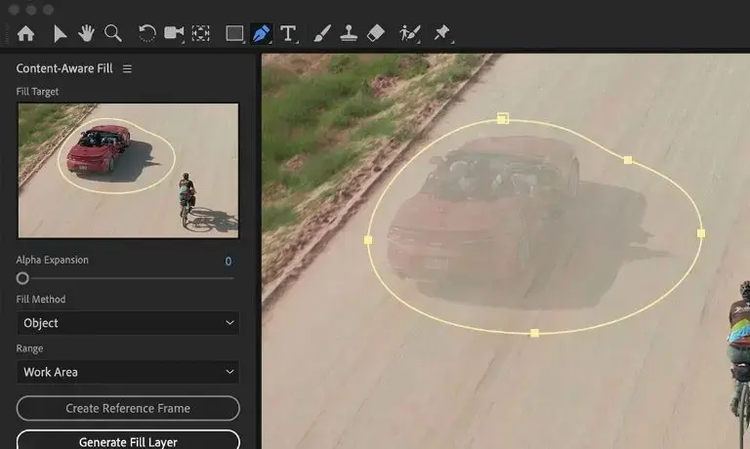Select the Rotation tool

(147, 33)
